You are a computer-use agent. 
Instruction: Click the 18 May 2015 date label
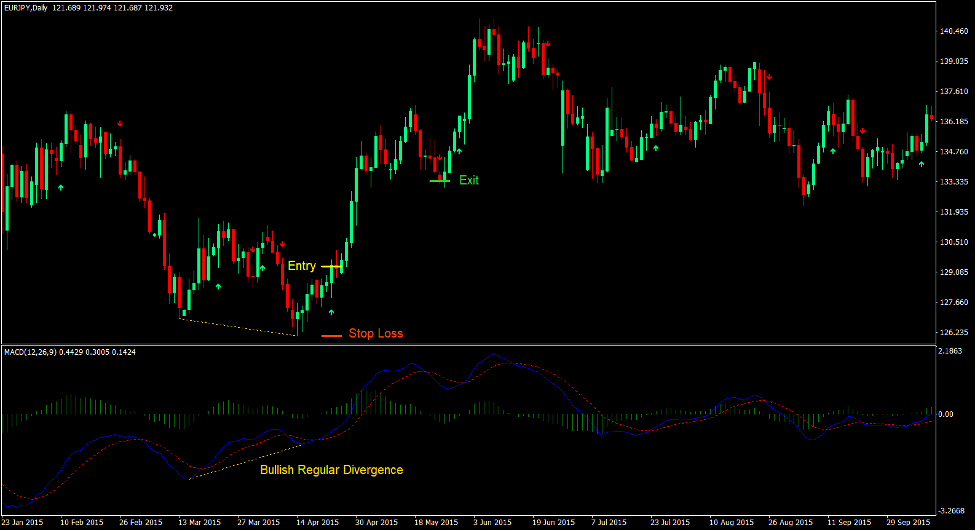[x=436, y=522]
